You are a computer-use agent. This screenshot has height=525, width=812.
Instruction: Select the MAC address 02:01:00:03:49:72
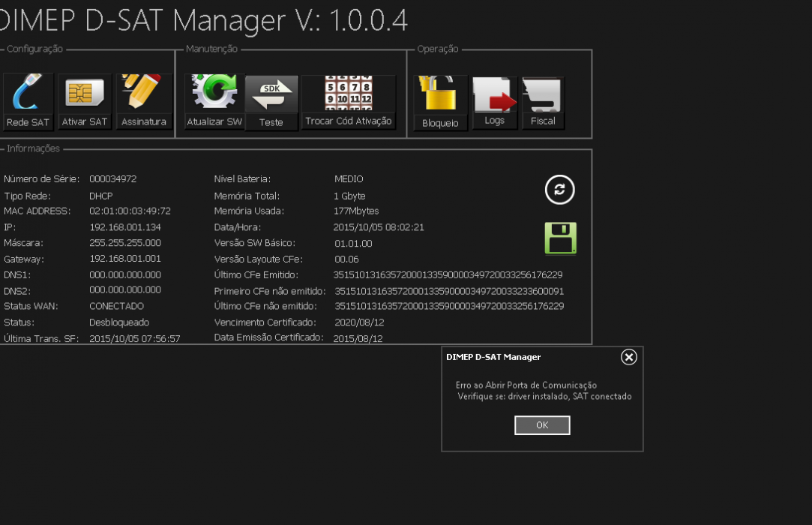[130, 211]
